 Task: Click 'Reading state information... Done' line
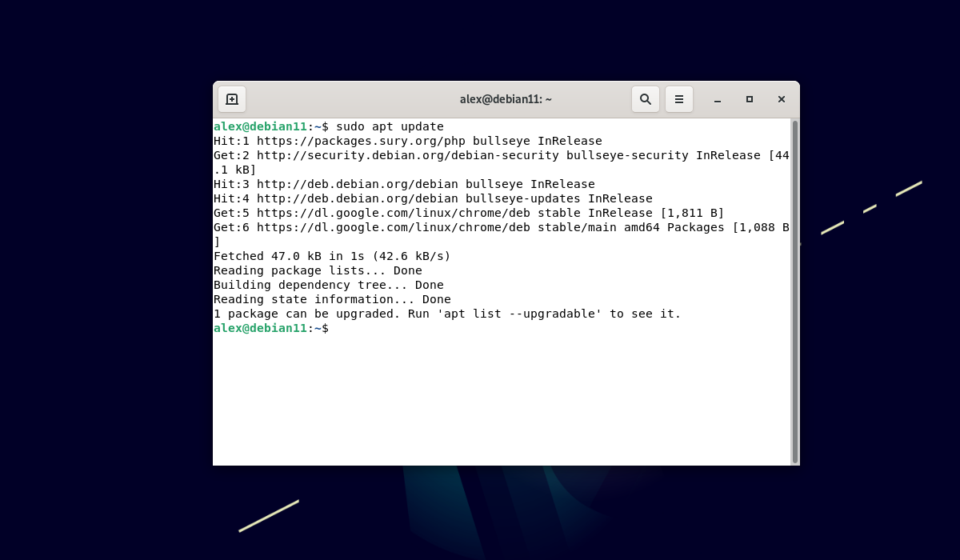click(332, 299)
